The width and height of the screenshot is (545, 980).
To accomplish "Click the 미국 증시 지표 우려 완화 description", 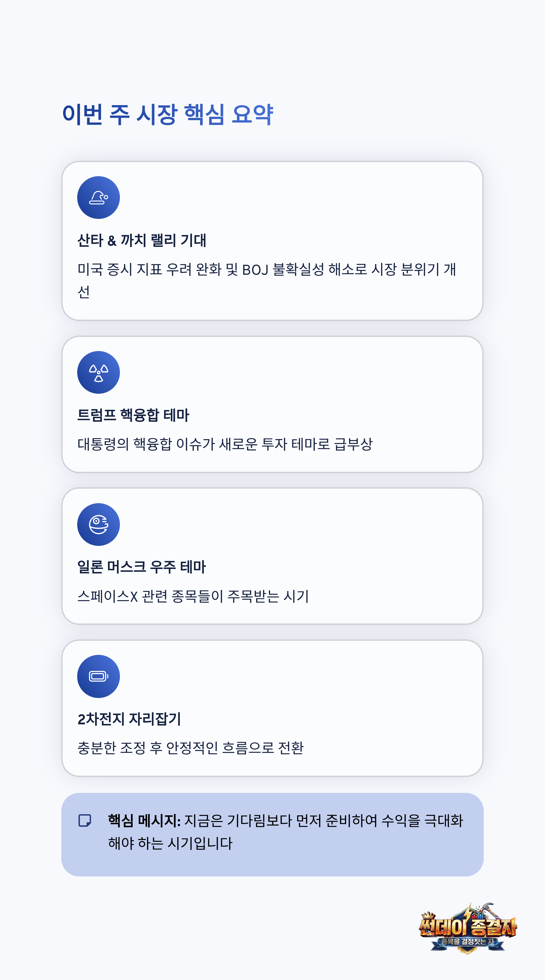I will 266,270.
